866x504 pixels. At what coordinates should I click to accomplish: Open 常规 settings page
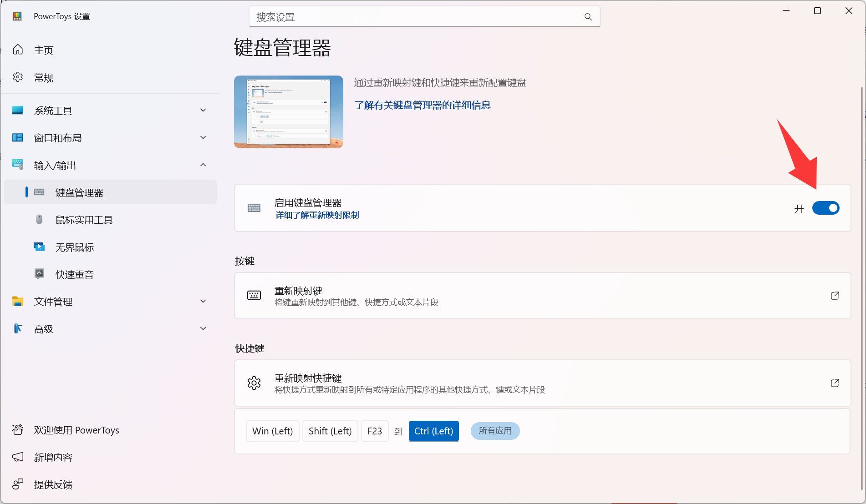(110, 78)
